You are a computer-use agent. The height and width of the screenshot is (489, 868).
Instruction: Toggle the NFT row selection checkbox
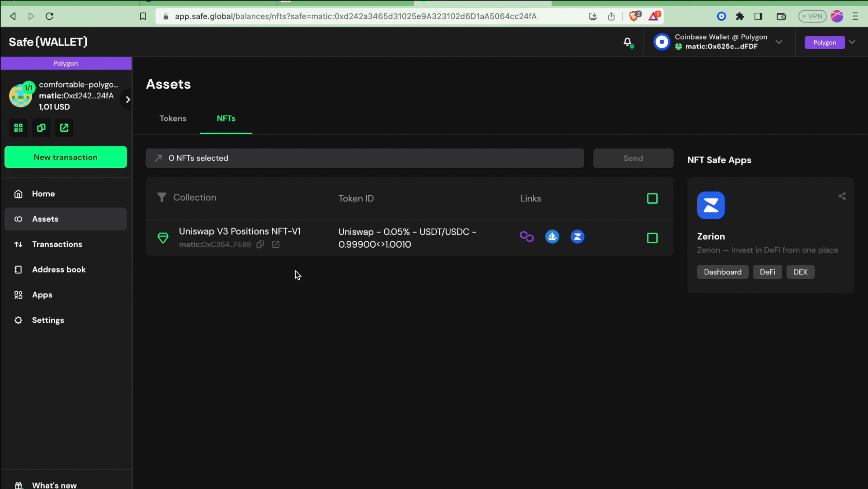[x=652, y=238]
